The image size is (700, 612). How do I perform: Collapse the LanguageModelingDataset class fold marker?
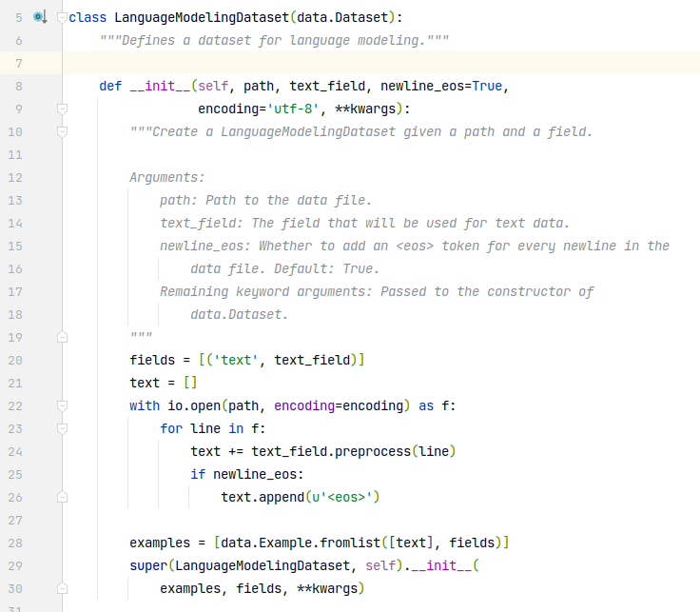63,17
